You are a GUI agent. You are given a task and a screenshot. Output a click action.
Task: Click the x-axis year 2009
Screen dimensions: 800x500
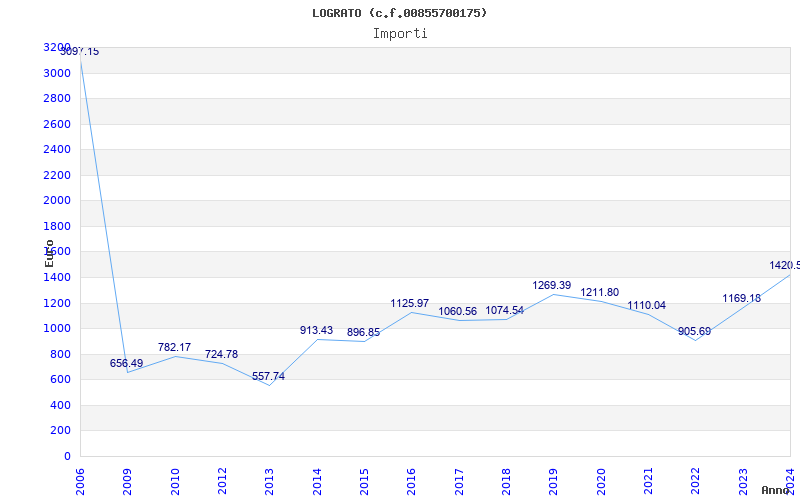(x=127, y=481)
